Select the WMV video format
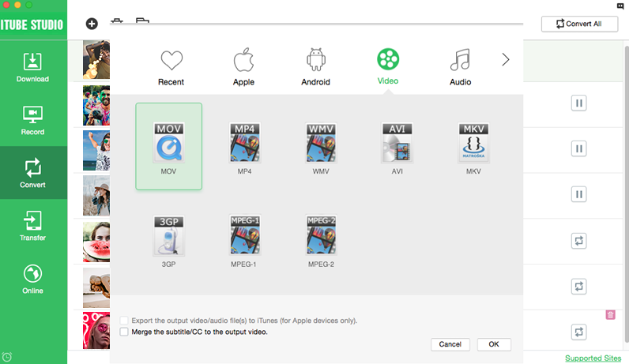Image resolution: width=629 pixels, height=364 pixels. (321, 148)
